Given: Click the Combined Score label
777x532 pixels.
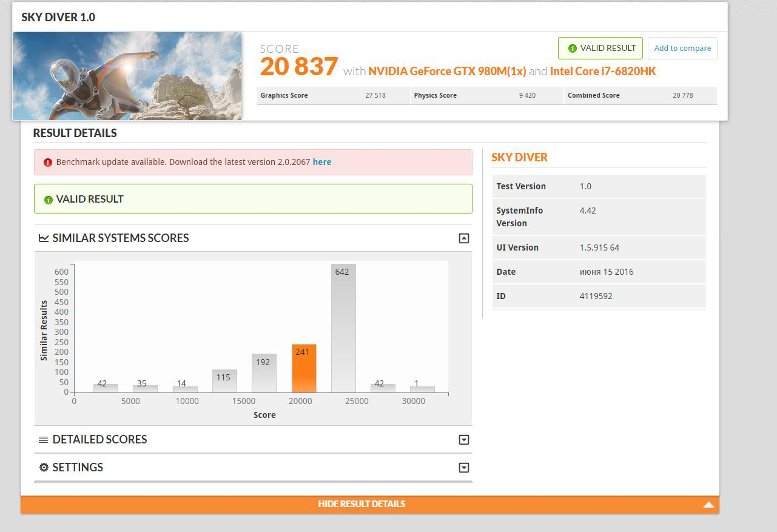Looking at the screenshot, I should pyautogui.click(x=594, y=95).
